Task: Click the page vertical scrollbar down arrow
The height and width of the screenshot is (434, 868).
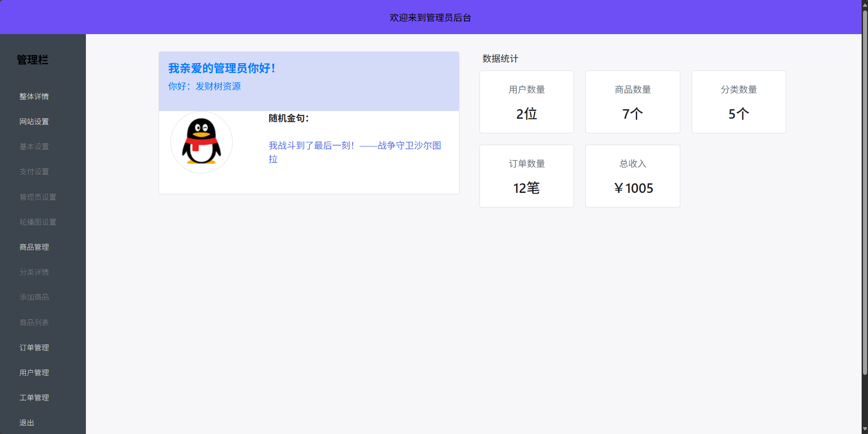Action: (x=865, y=429)
